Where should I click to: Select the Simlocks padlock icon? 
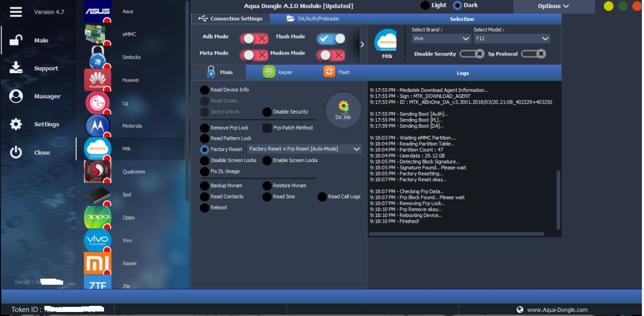[97, 57]
